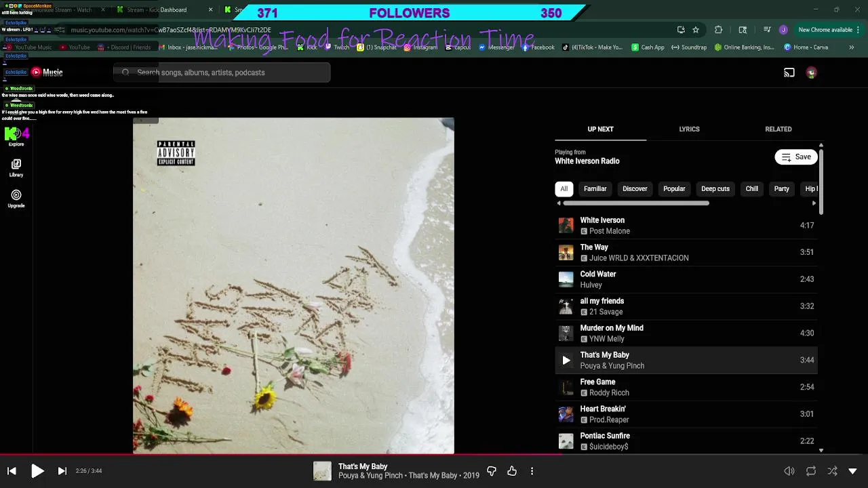Select the Party filter chip
The height and width of the screenshot is (488, 868).
(782, 189)
